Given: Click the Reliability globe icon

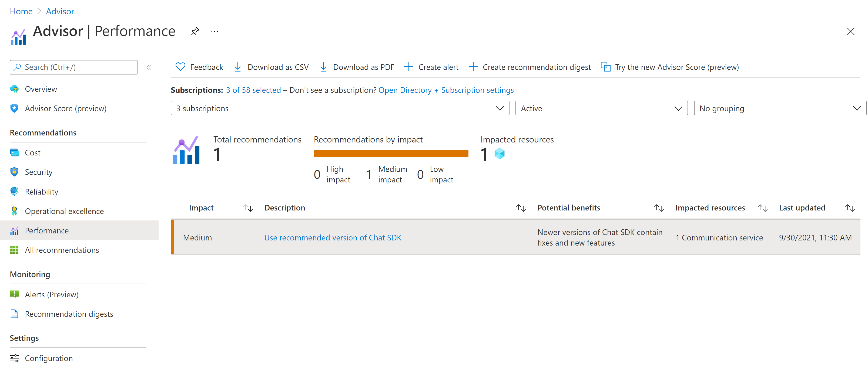Looking at the screenshot, I should coord(15,191).
